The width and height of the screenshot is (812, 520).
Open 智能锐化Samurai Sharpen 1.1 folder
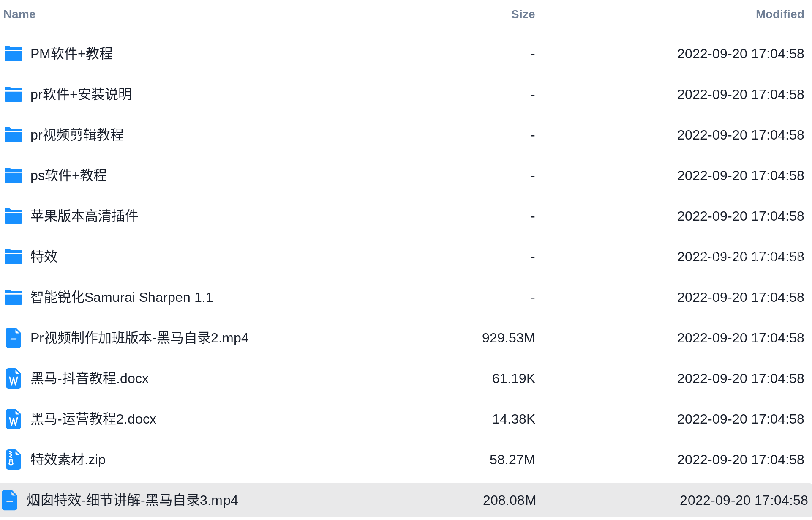click(122, 297)
